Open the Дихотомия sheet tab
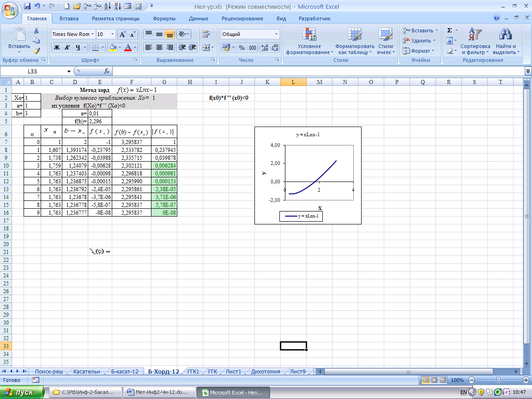This screenshot has height=399, width=532. tap(265, 371)
